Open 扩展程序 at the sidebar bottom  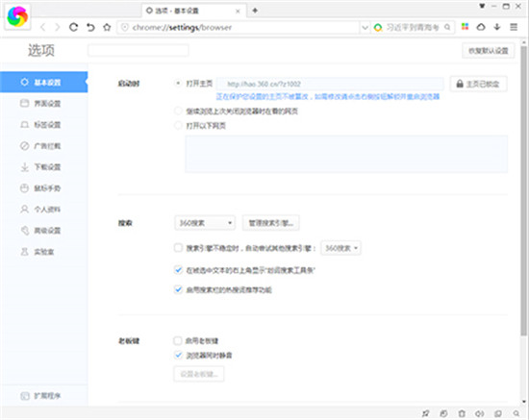coord(44,396)
